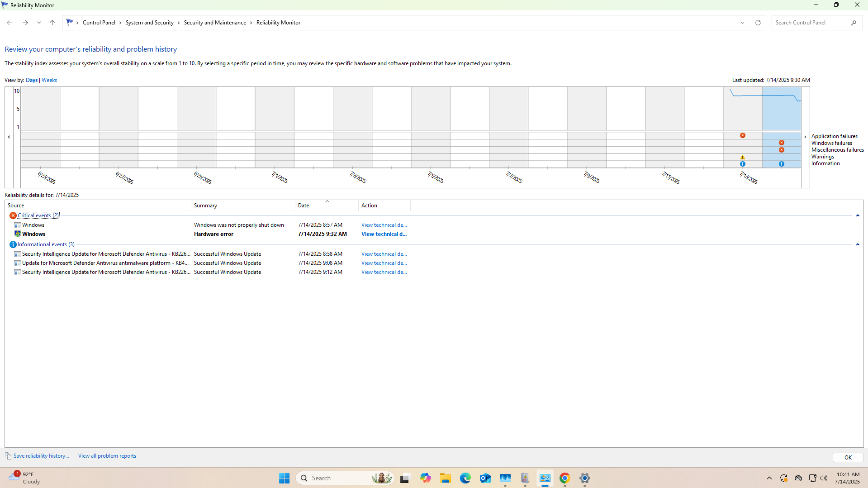This screenshot has width=868, height=488.
Task: Click the miscellaneous failure icon in highlighted column
Action: click(x=781, y=150)
